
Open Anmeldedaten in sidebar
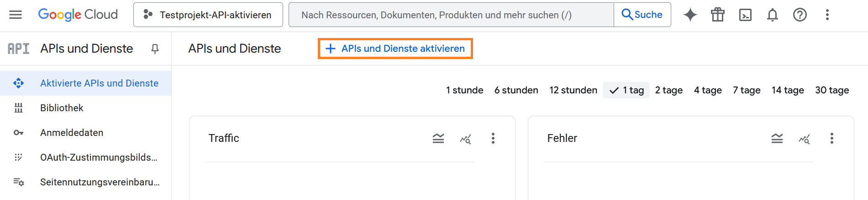[72, 133]
